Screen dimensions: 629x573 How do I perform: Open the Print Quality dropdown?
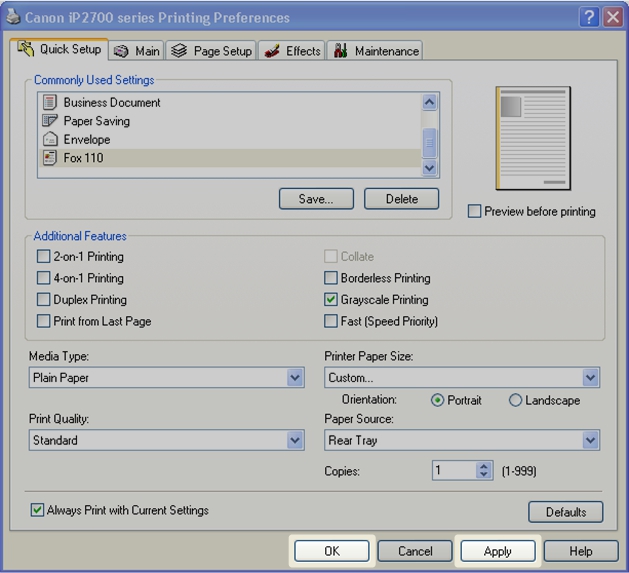point(295,440)
